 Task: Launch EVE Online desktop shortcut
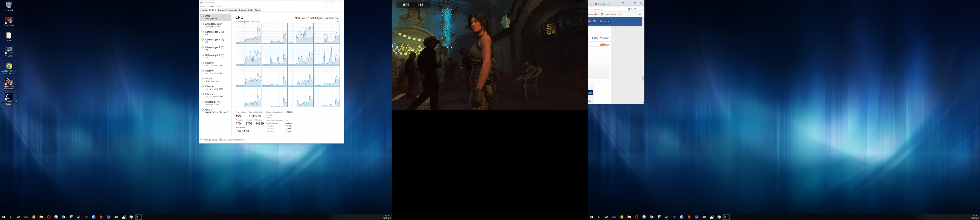(9, 52)
